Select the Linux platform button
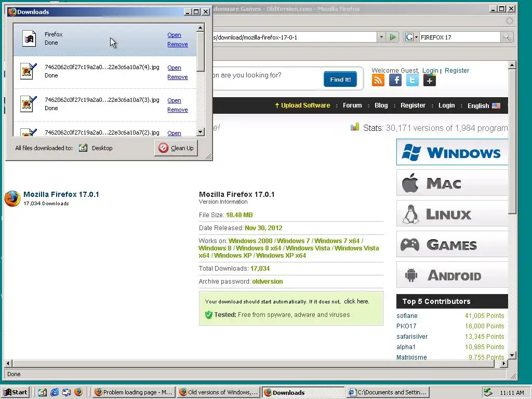The width and height of the screenshot is (532, 399). [x=453, y=214]
